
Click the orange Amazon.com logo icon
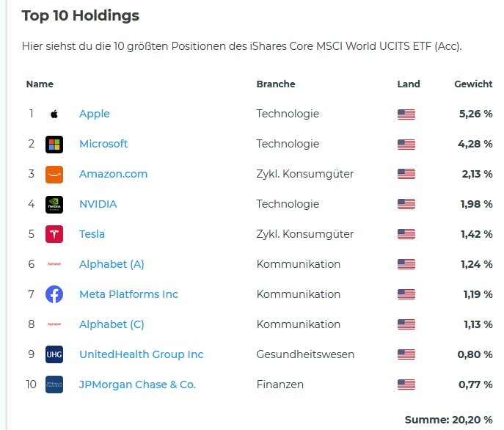[54, 174]
